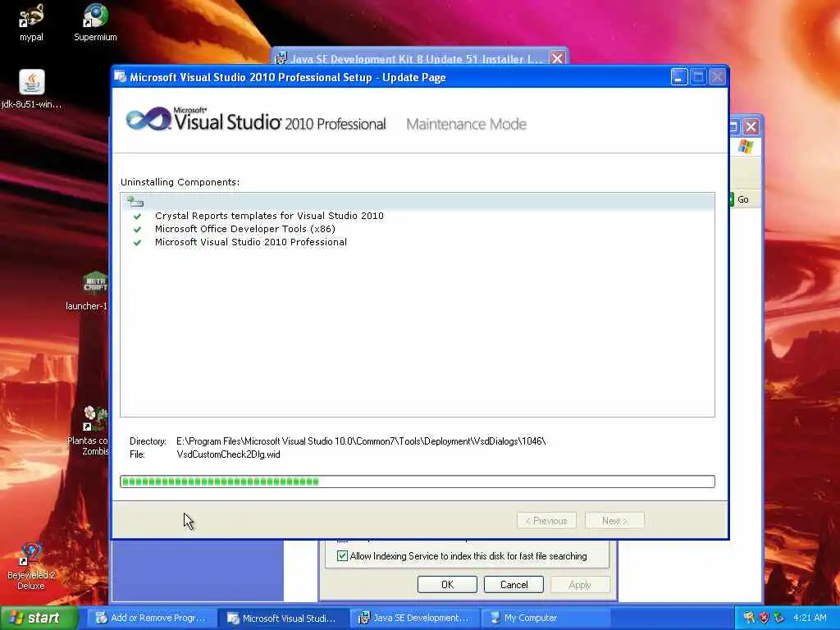Screen dimensions: 840x630
Task: Switch to My Computer taskbar item
Action: 547,619
